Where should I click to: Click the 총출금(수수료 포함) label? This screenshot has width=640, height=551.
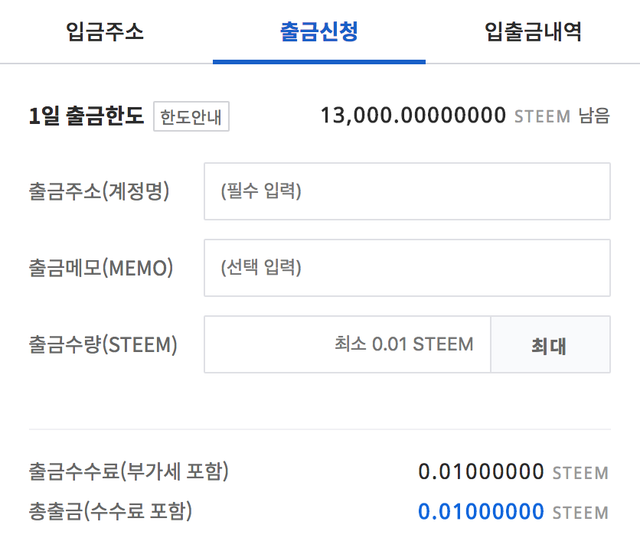pyautogui.click(x=110, y=511)
